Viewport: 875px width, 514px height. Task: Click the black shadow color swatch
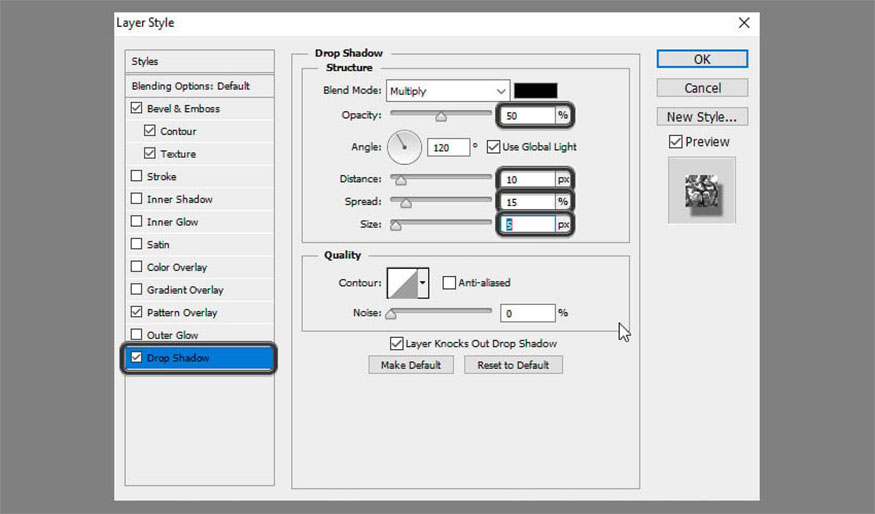[535, 91]
